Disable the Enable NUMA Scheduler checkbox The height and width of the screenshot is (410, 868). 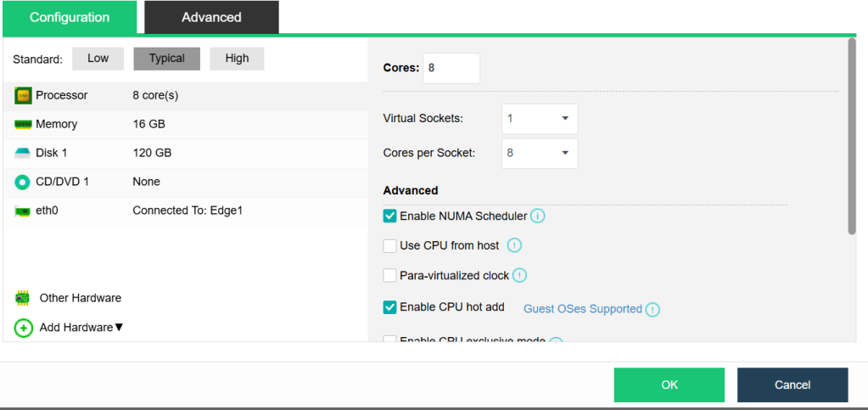(x=390, y=216)
